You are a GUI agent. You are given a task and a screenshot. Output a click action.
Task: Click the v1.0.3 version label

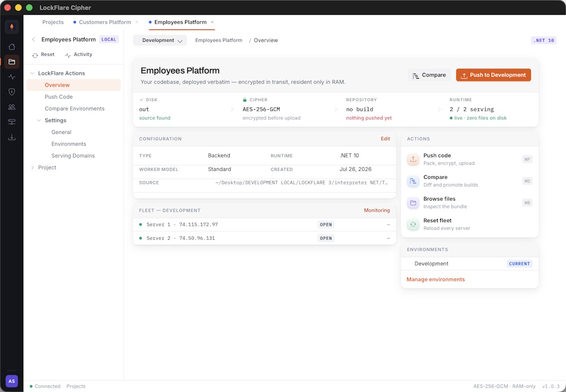pos(551,386)
